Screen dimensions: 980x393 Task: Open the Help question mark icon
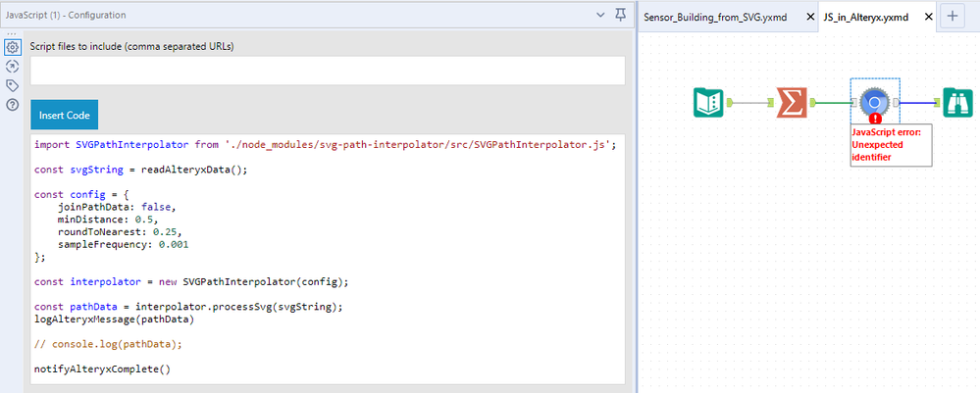(x=12, y=104)
